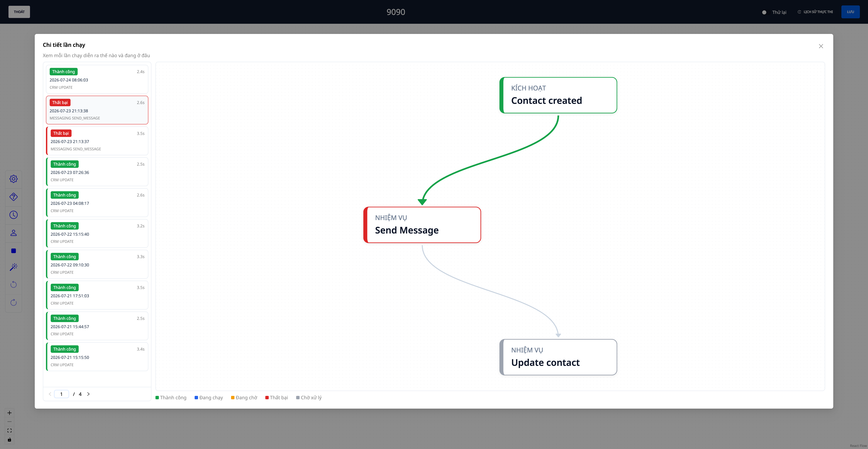Click the person contact icon in sidebar
Viewport: 868px width, 449px height.
click(x=14, y=233)
